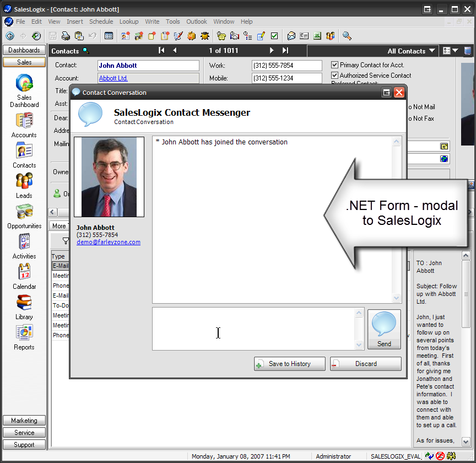
Task: Switch to the Service navigation group
Action: [24, 433]
